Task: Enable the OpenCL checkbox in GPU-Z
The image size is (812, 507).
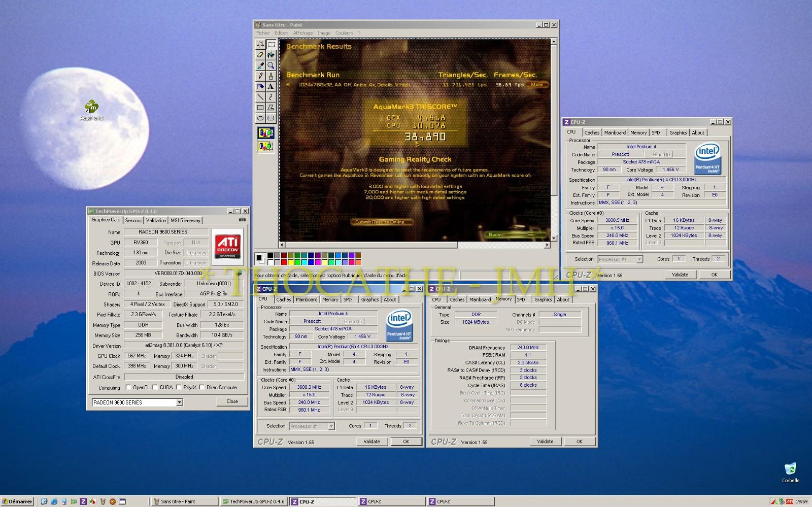Action: pyautogui.click(x=128, y=388)
